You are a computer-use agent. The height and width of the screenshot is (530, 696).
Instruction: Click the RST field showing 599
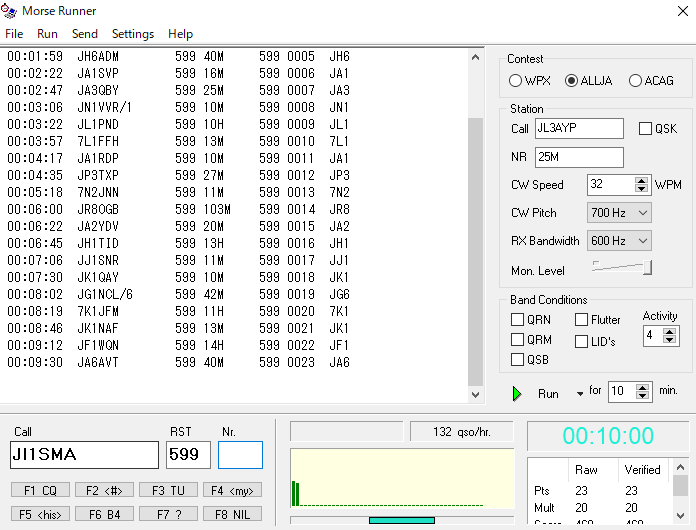coord(188,455)
